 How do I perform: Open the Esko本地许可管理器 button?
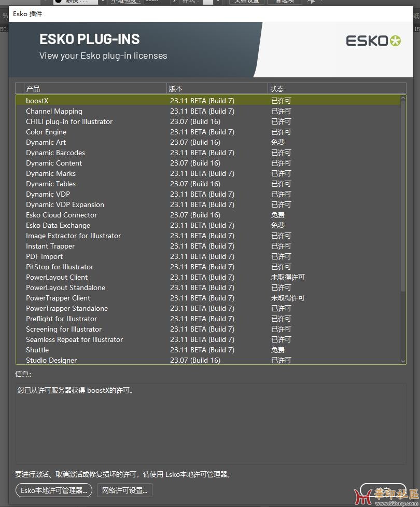(53, 490)
